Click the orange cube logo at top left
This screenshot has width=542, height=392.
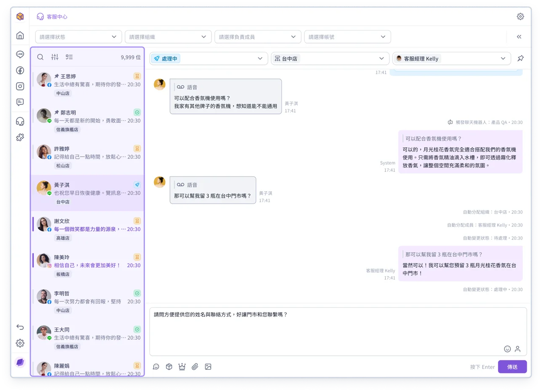coord(20,17)
